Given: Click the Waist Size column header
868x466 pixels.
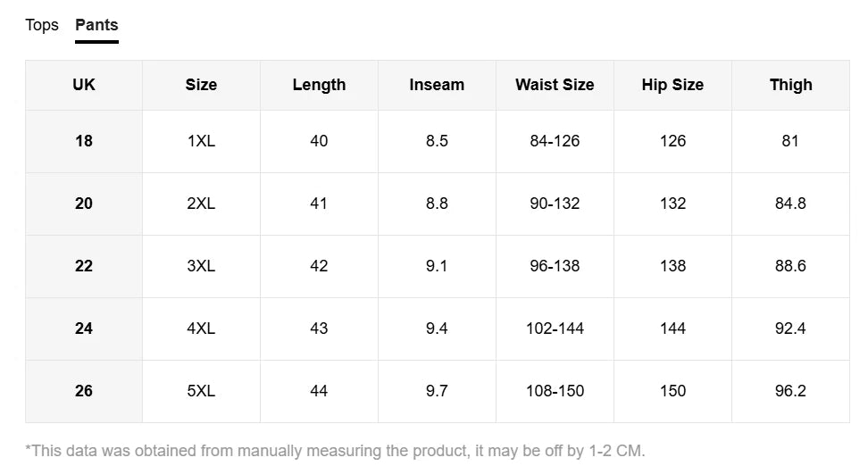Looking at the screenshot, I should click(x=555, y=85).
